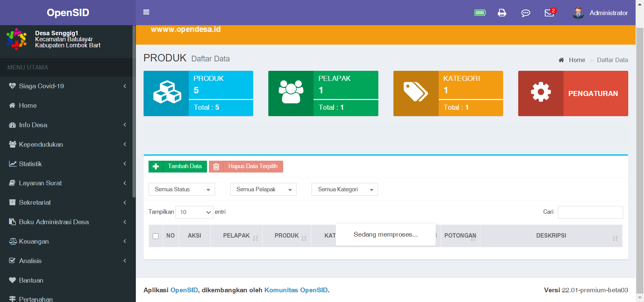Click the OpenSID logo title
This screenshot has height=302, width=644.
(x=68, y=12)
